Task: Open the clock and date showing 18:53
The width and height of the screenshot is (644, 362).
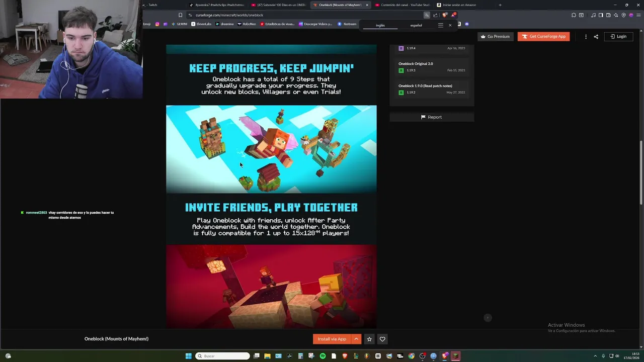Action: [x=631, y=356]
